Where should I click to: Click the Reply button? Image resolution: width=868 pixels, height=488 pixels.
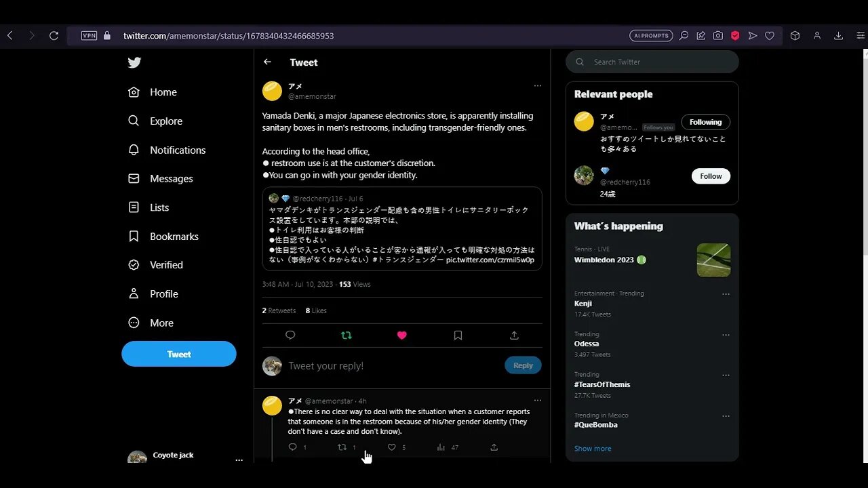tap(523, 365)
